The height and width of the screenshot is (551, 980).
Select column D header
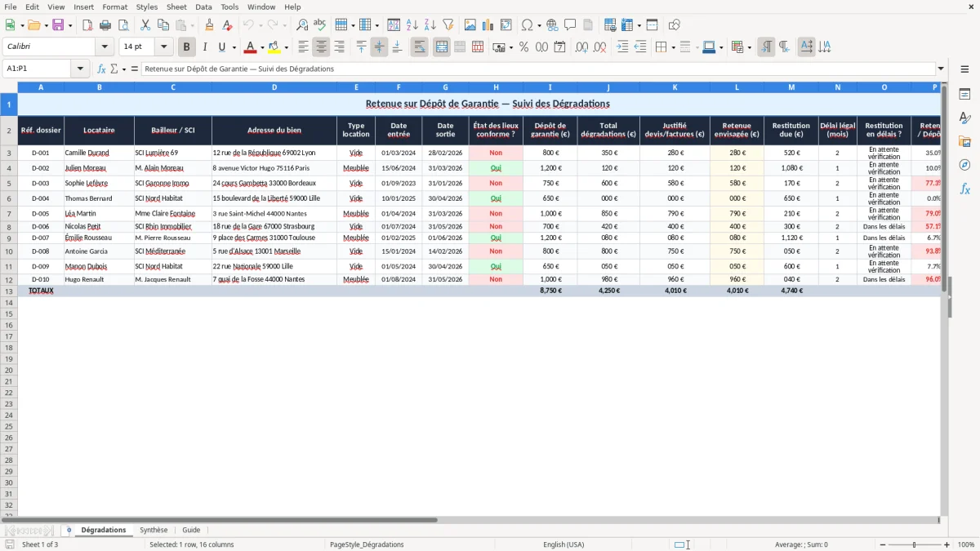274,87
